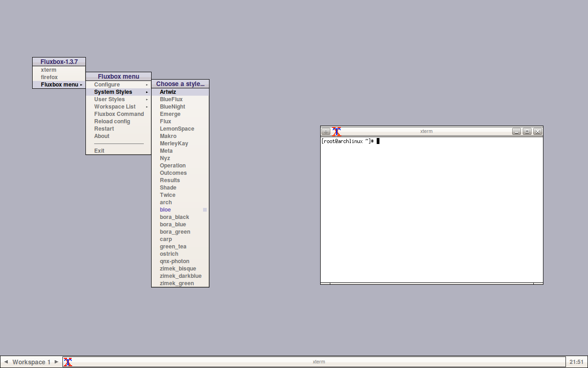Click Exit in Fluxbox menu
588x368 pixels.
coord(119,151)
